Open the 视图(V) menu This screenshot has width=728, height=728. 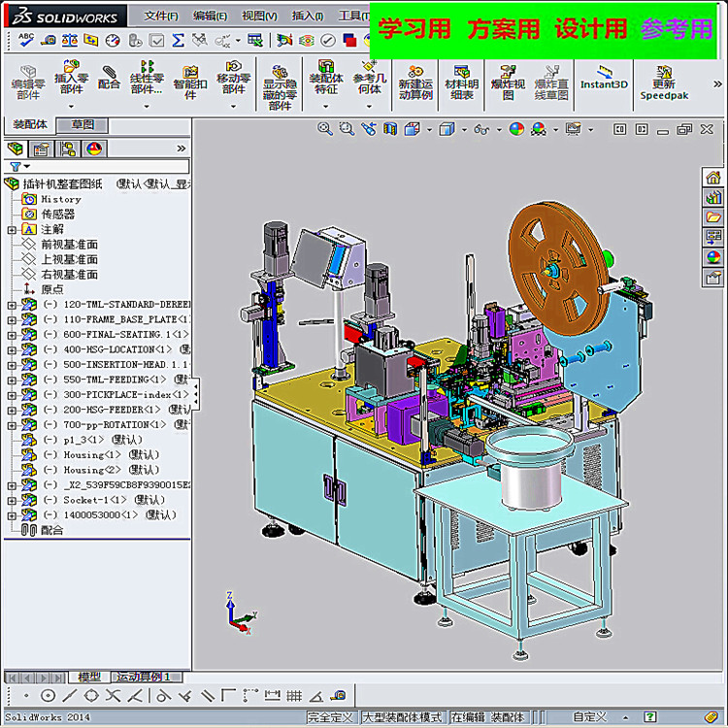pos(259,16)
